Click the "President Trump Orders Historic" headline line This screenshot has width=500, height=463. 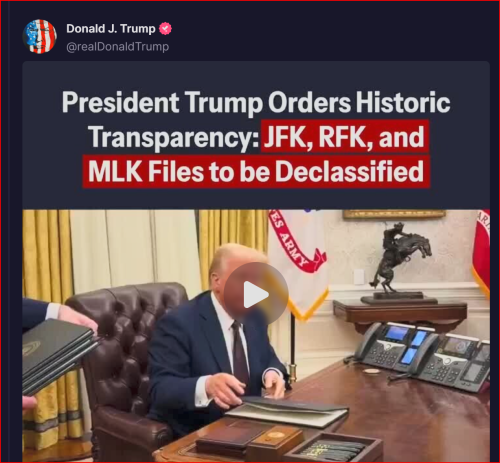tap(256, 102)
